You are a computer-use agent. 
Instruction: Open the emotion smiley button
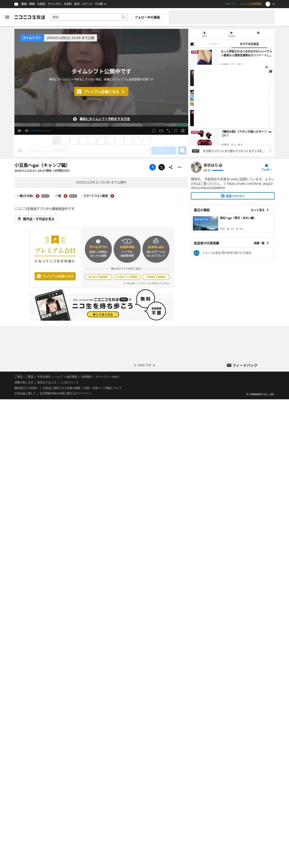(x=182, y=151)
